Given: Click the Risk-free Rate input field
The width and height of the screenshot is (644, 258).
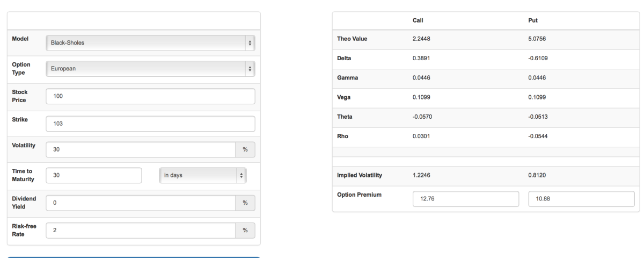Looking at the screenshot, I should tap(141, 230).
